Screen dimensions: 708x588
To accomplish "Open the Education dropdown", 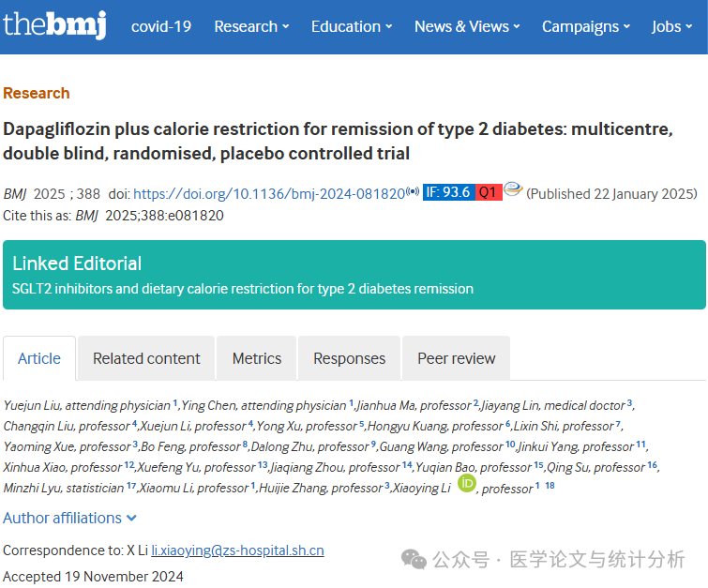I will [352, 26].
